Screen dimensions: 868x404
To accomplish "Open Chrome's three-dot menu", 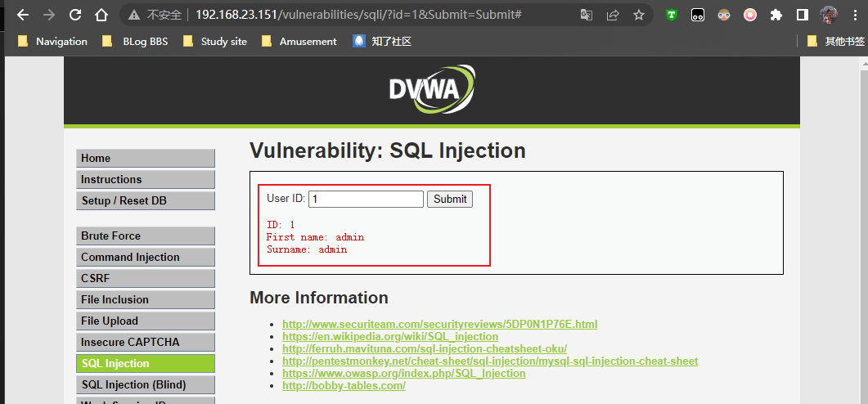I will (x=855, y=15).
